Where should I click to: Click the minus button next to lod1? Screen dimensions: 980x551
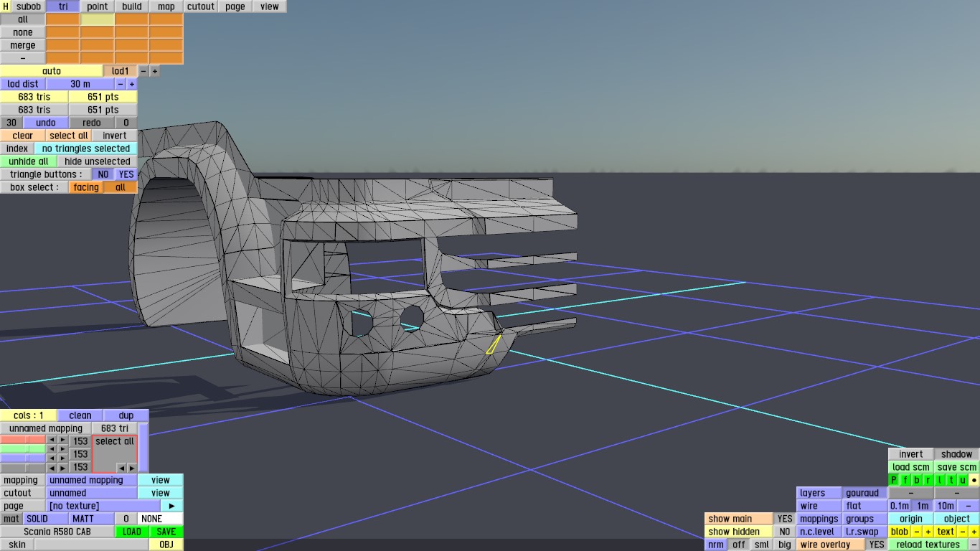(143, 71)
